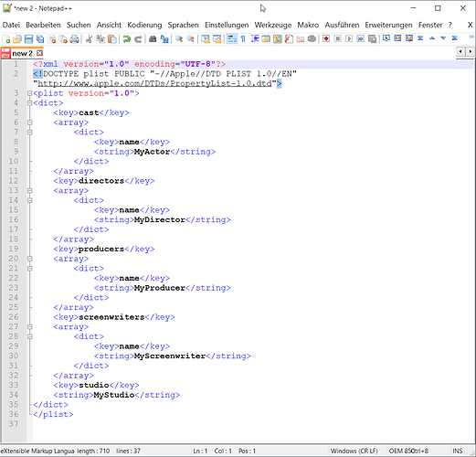This screenshot has width=476, height=457.
Task: Click the New file toolbar icon
Action: [x=6, y=39]
